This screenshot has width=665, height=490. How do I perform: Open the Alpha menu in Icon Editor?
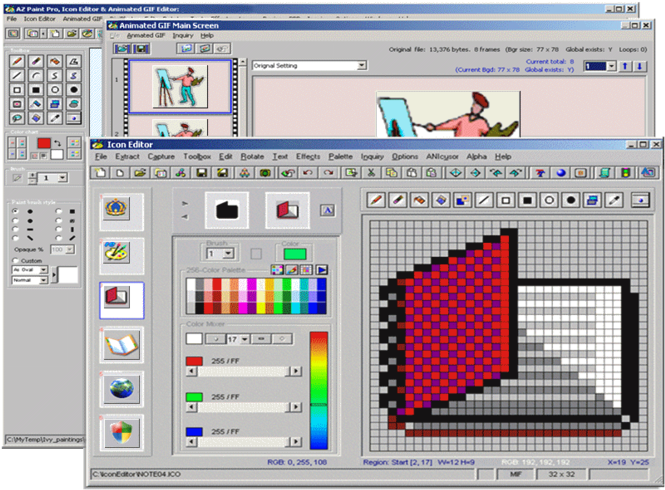pos(477,157)
